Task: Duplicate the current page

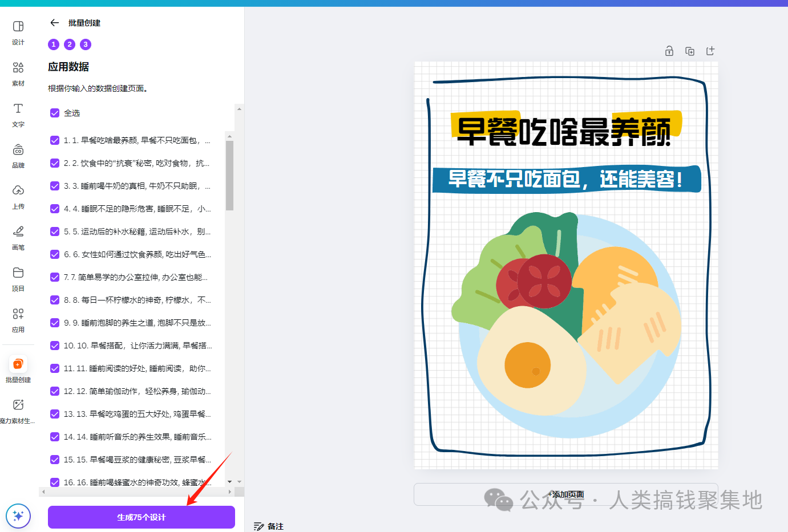Action: pos(689,51)
